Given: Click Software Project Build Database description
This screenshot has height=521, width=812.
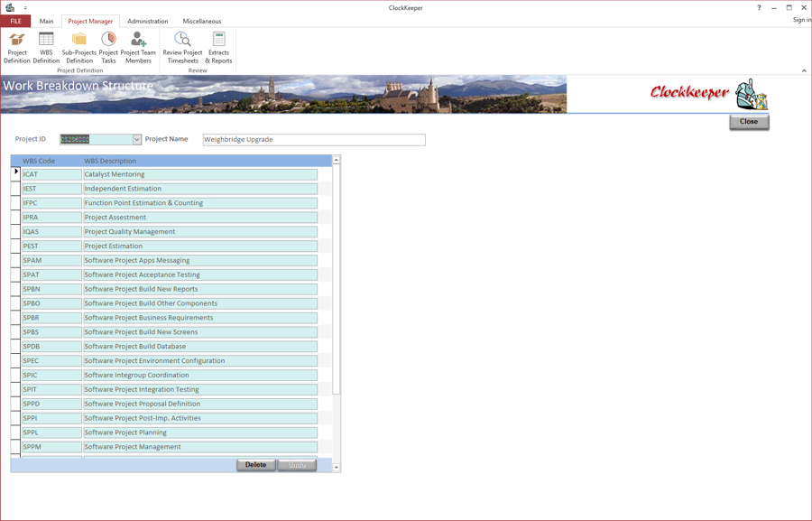Looking at the screenshot, I should [200, 347].
